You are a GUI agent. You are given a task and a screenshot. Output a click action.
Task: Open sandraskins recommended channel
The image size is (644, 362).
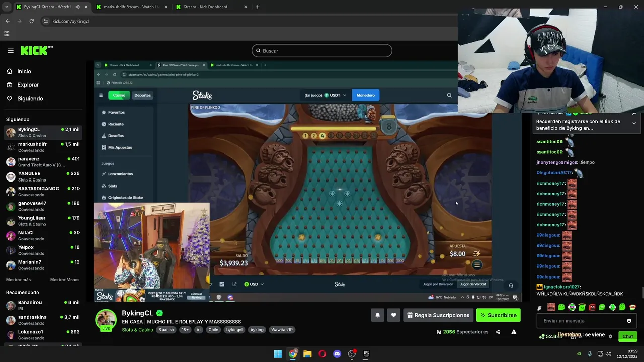point(43,320)
